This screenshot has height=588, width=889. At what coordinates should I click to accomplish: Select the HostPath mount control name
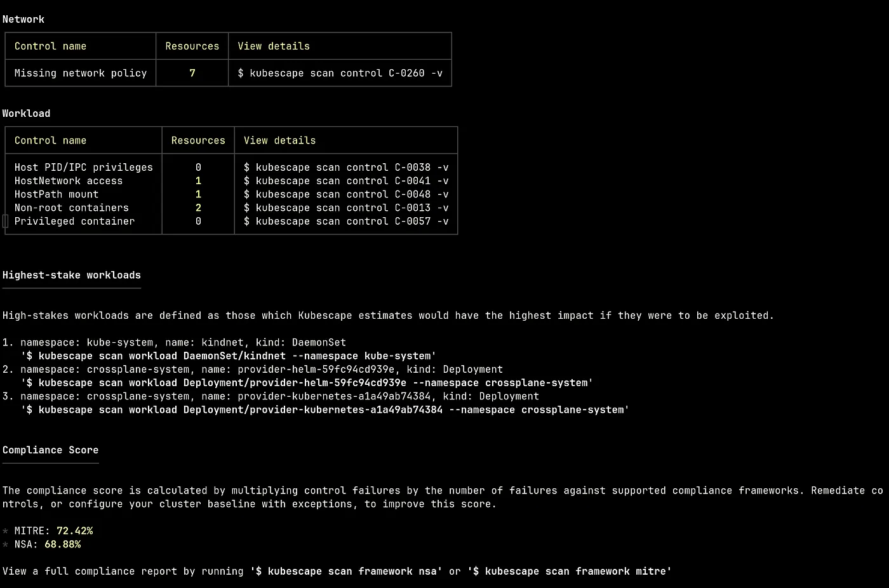[x=56, y=194]
